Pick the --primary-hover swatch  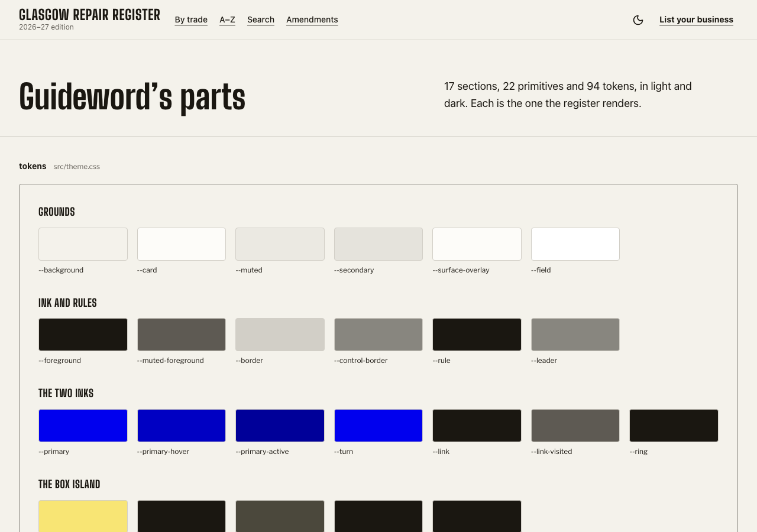pyautogui.click(x=182, y=426)
